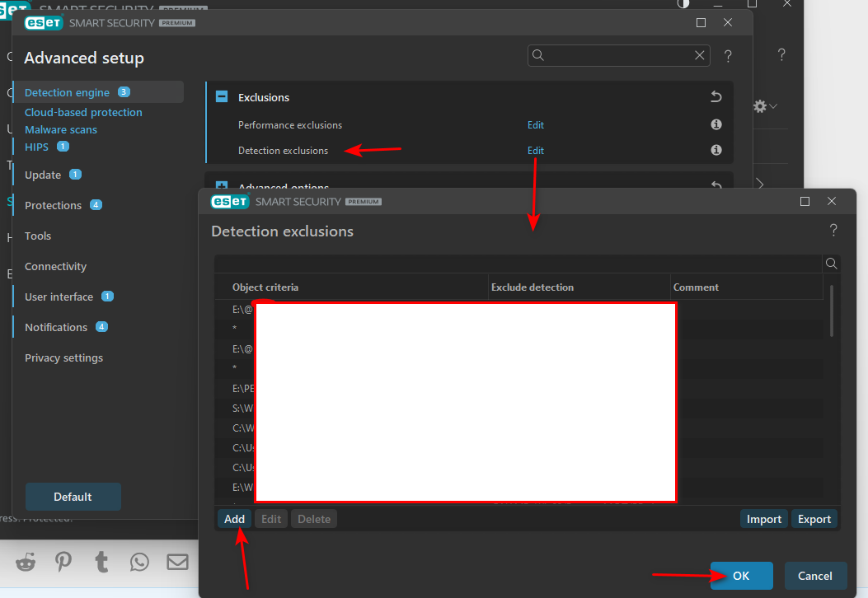Click search icon in Detection exclusions list
This screenshot has height=598, width=868.
tap(831, 264)
